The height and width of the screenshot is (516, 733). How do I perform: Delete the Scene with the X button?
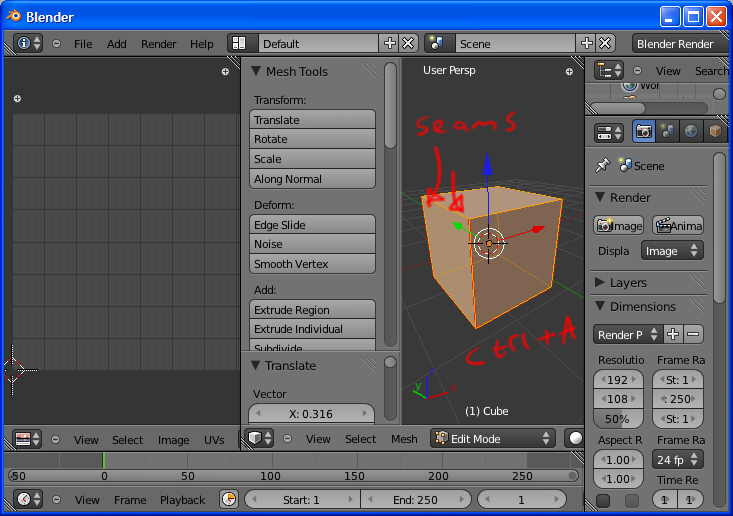pyautogui.click(x=605, y=44)
